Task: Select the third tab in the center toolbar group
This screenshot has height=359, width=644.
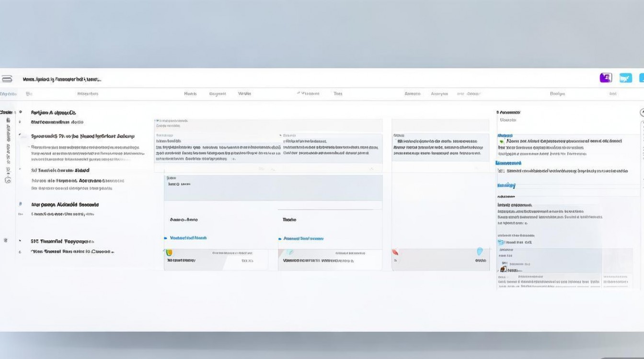Action: click(244, 94)
